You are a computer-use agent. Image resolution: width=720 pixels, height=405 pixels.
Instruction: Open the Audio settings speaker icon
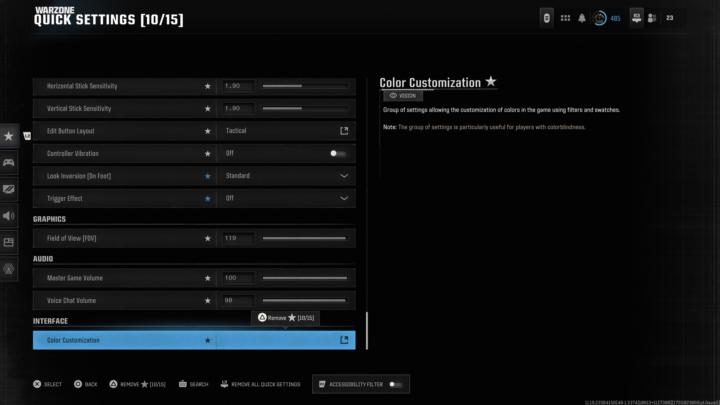9,215
